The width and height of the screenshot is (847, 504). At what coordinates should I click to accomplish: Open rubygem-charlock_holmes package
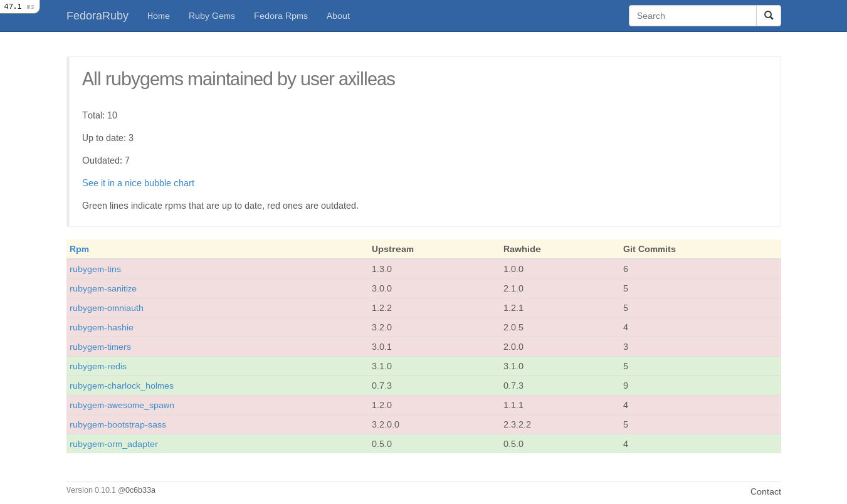122,386
